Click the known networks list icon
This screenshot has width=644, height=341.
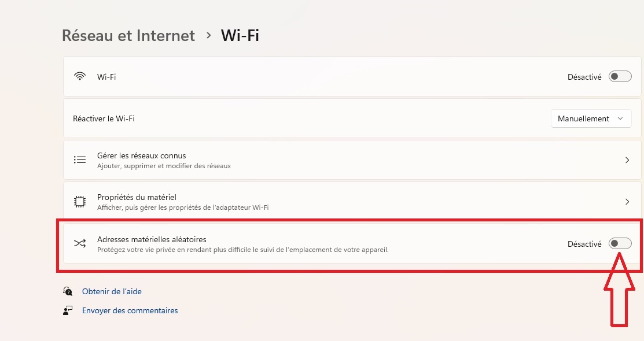click(x=80, y=160)
